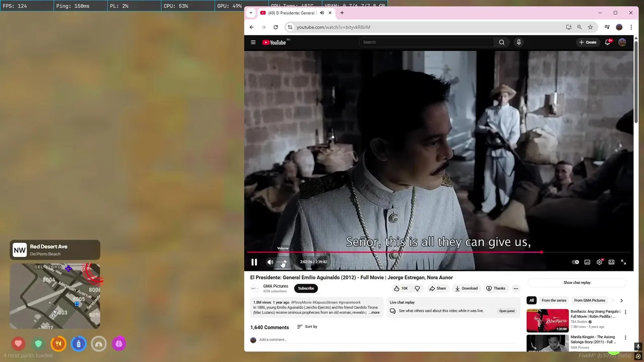The height and width of the screenshot is (362, 644).
Task: Click the youtube.com address bar URL
Action: 334,27
